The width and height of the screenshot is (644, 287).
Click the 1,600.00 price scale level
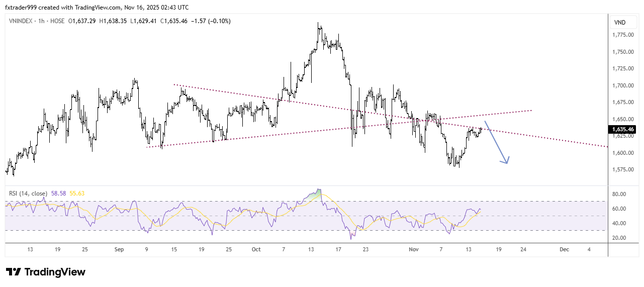pyautogui.click(x=622, y=153)
